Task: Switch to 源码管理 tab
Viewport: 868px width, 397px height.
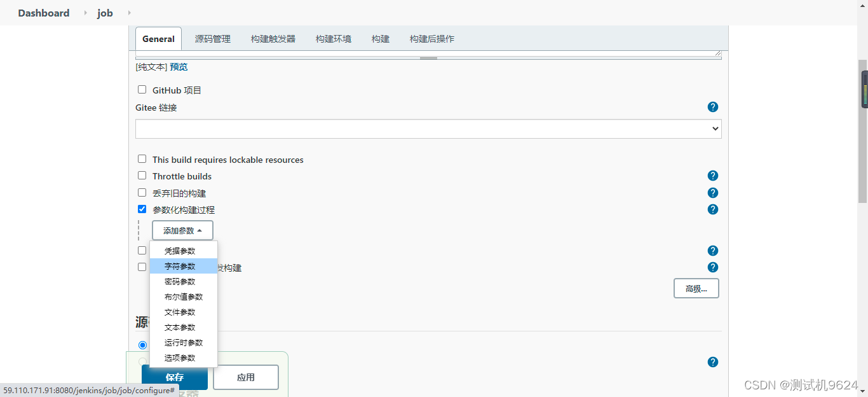Action: [x=212, y=39]
